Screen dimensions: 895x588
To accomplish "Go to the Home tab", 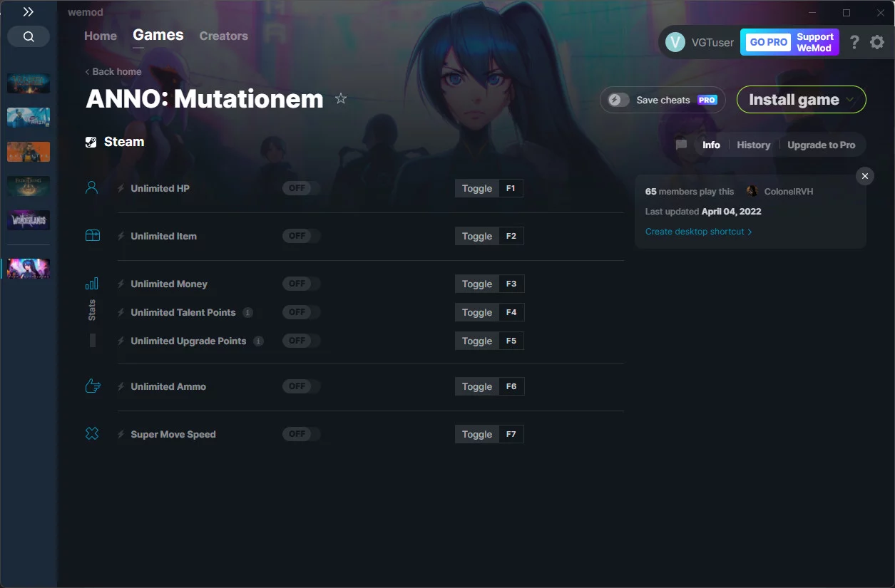I will (101, 36).
